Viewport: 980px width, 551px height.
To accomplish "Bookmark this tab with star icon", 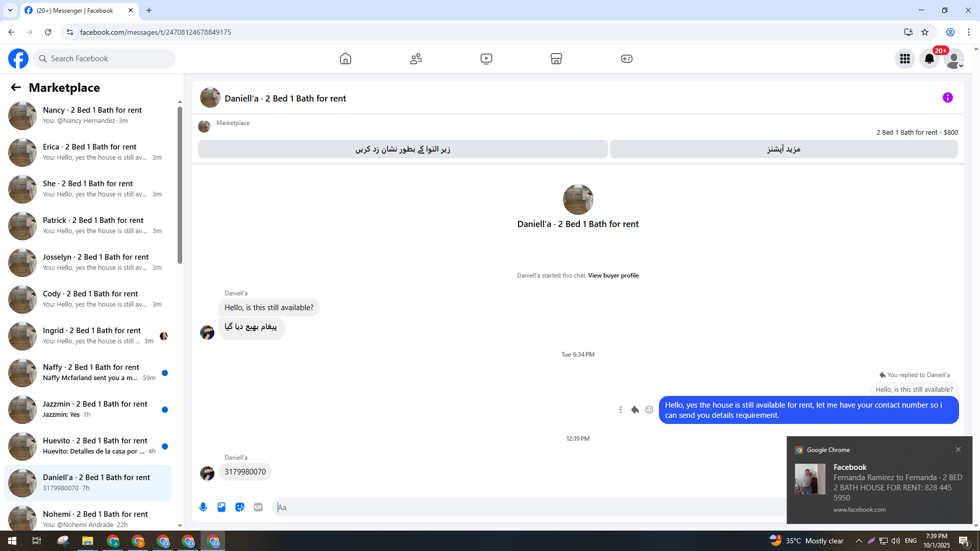I will [x=925, y=32].
